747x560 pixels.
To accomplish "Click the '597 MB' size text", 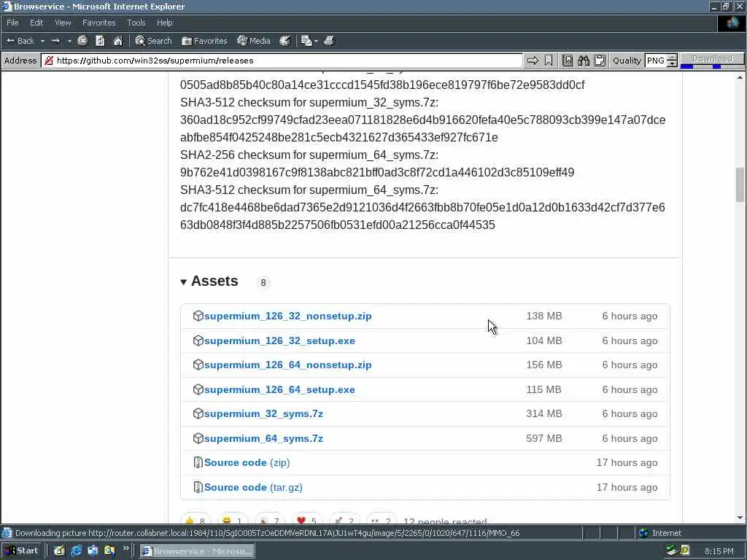I will coord(544,438).
